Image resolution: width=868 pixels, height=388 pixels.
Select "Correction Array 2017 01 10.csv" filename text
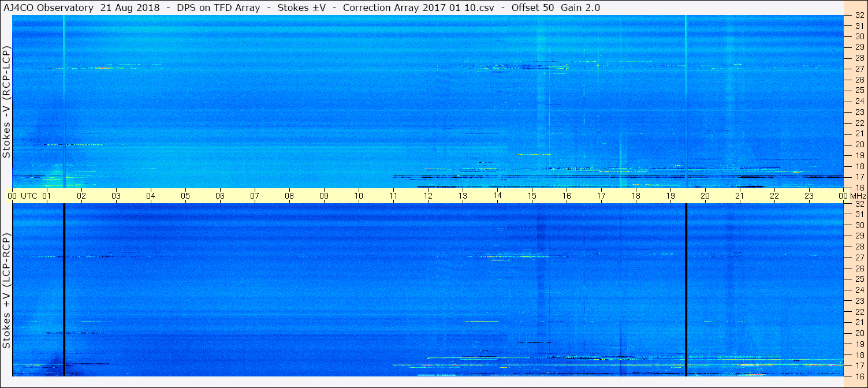(419, 8)
